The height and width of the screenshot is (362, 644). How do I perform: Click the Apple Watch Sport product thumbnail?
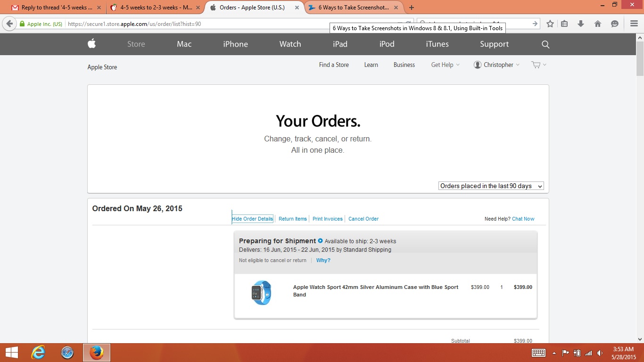[x=261, y=292]
